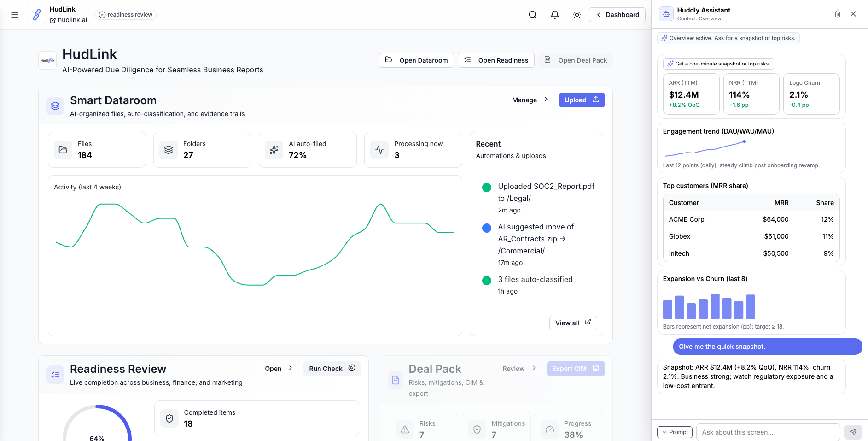Image resolution: width=868 pixels, height=441 pixels.
Task: Visit the hudlink.ai external link
Action: tap(69, 20)
